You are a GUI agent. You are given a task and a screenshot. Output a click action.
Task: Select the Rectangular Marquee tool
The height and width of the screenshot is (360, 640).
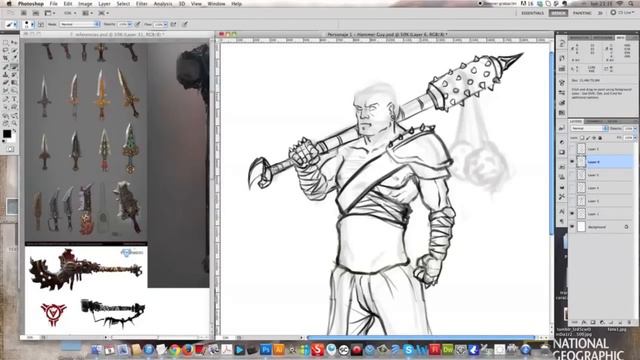coord(6,42)
